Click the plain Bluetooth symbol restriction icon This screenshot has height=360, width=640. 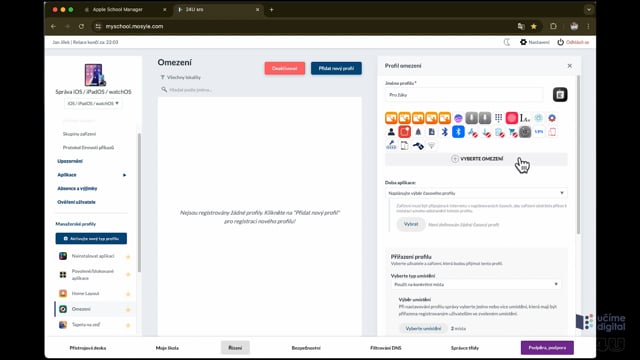444,132
